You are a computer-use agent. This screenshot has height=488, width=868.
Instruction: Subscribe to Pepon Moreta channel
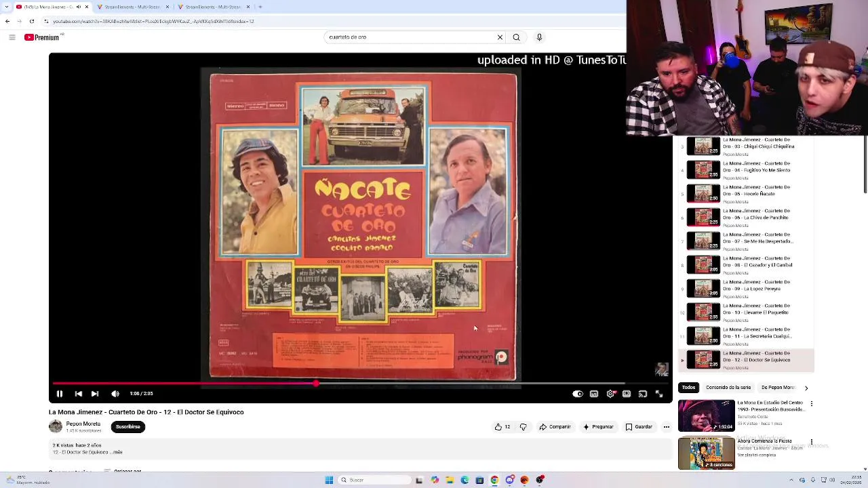tap(127, 427)
